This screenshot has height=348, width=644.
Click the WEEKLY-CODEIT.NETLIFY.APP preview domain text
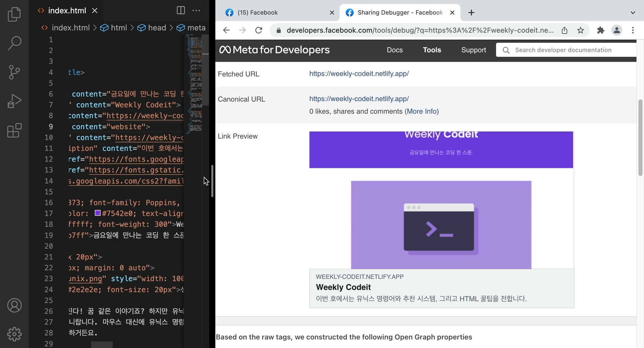(x=360, y=277)
